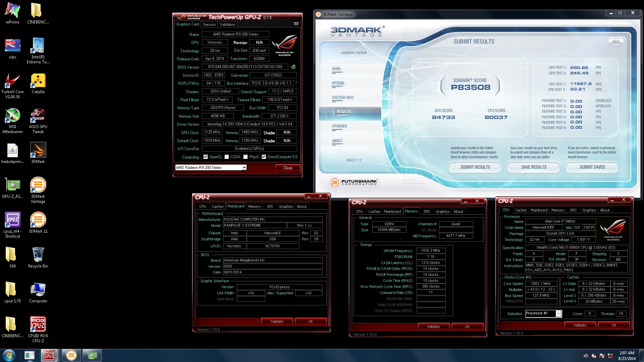Viewport: 644px width, 362px height.
Task: Open the Graphics tab in the CPU CPU-Z window
Action: 589,210
